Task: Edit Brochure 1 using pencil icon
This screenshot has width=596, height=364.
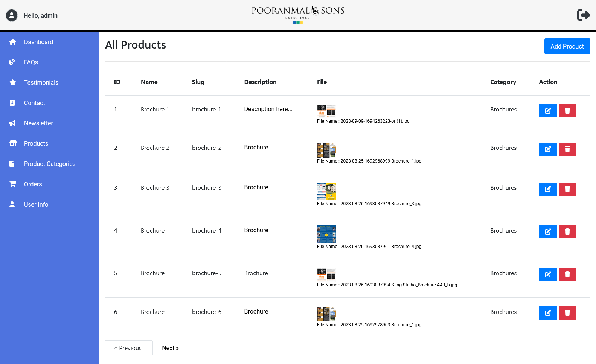Action: point(548,111)
